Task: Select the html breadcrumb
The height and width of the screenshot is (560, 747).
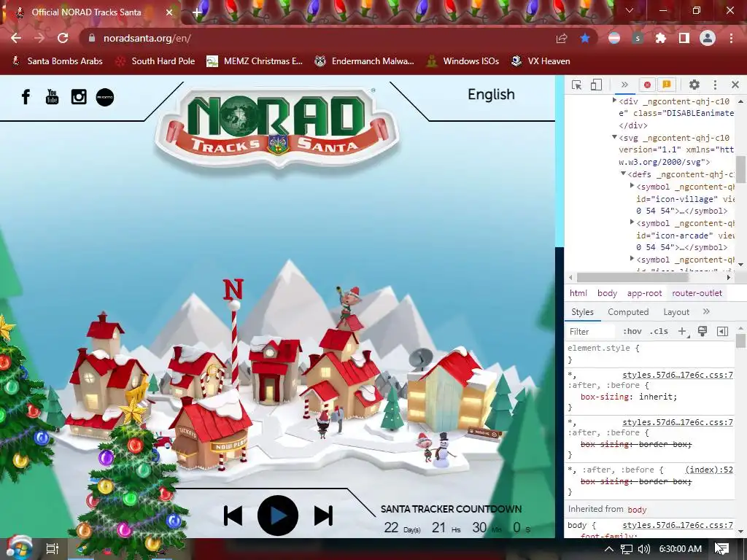Action: click(578, 293)
